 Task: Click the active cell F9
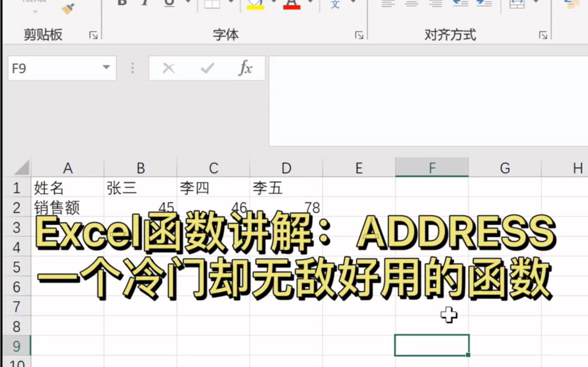pos(432,345)
